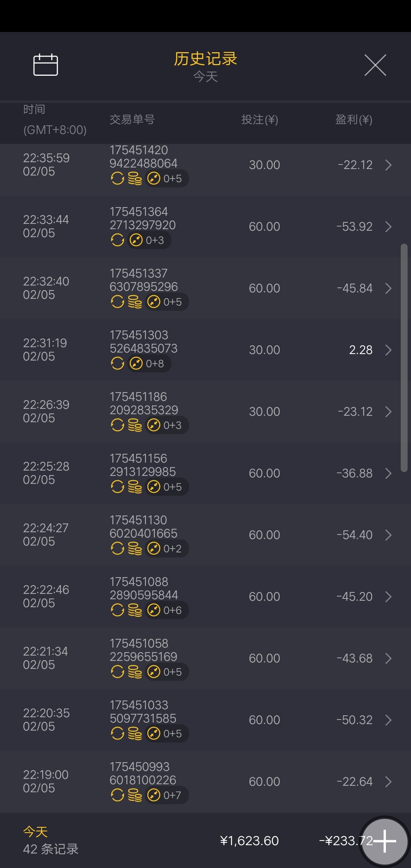The width and height of the screenshot is (411, 868).
Task: Open chevron for the -54.40 record
Action: [x=388, y=535]
